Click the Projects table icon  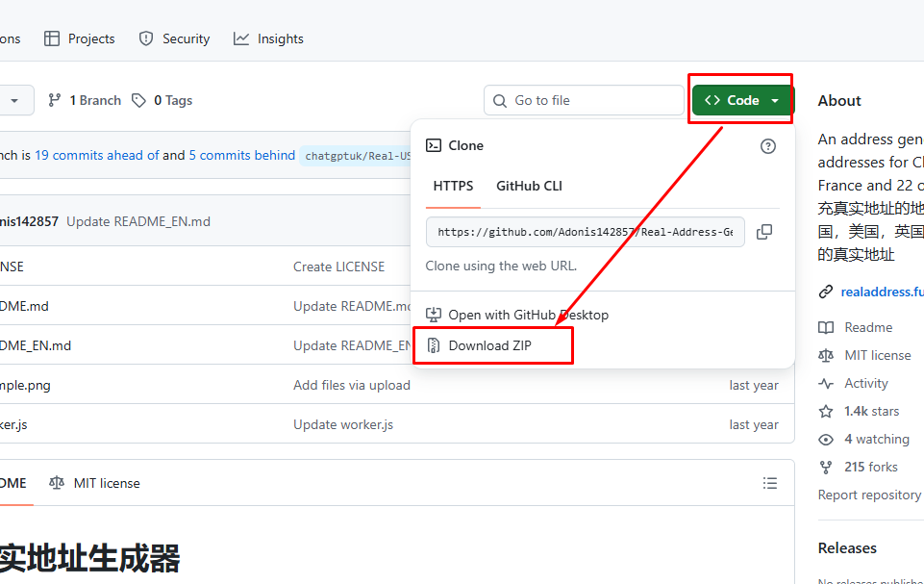click(52, 38)
